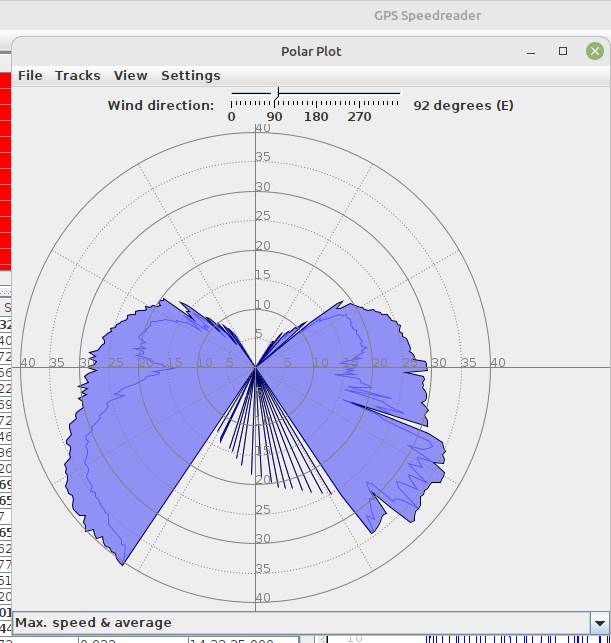Screen dimensions: 611x643
Task: Focus the GPS Speedreader main window title
Action: (x=427, y=15)
